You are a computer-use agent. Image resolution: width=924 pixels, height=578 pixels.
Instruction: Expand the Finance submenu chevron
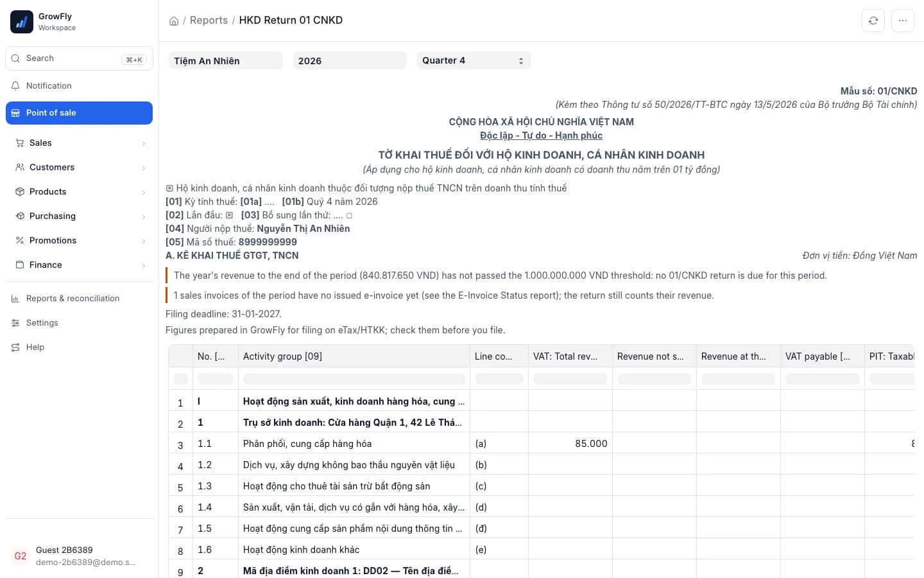click(143, 265)
